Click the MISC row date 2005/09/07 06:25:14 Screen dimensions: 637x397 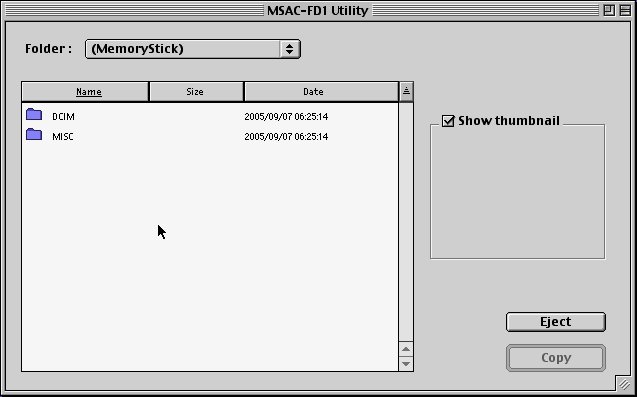(286, 137)
